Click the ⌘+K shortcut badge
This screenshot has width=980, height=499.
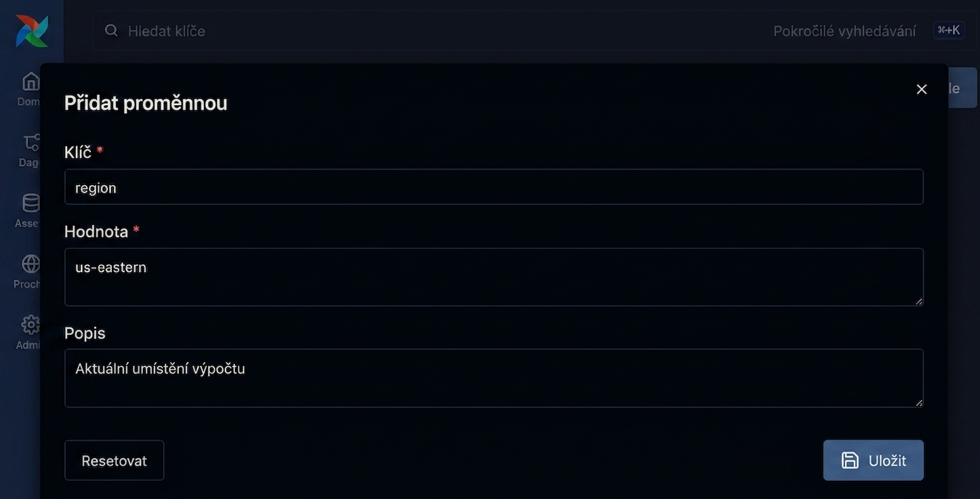click(949, 31)
